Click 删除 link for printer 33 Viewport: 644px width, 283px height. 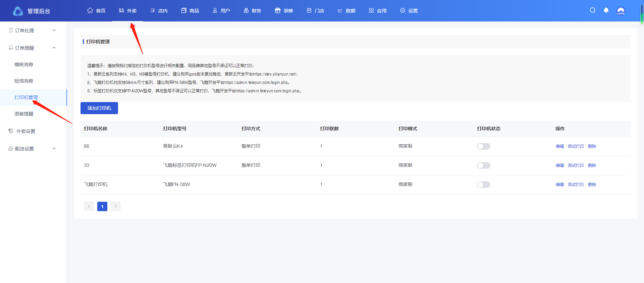click(x=592, y=166)
